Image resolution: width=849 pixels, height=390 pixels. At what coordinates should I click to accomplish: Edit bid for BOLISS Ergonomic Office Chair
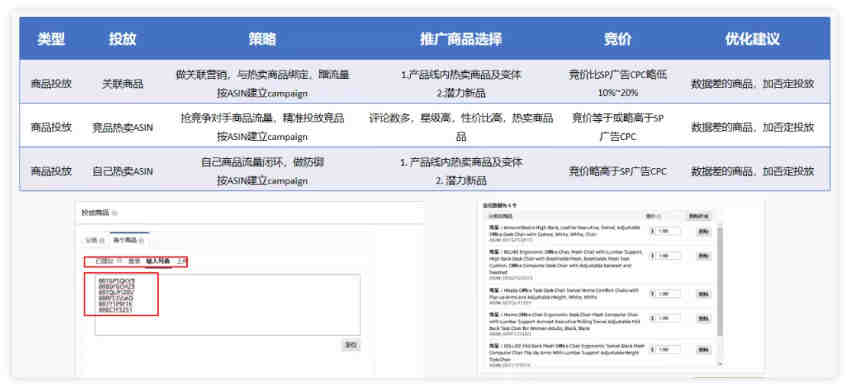[x=668, y=256]
